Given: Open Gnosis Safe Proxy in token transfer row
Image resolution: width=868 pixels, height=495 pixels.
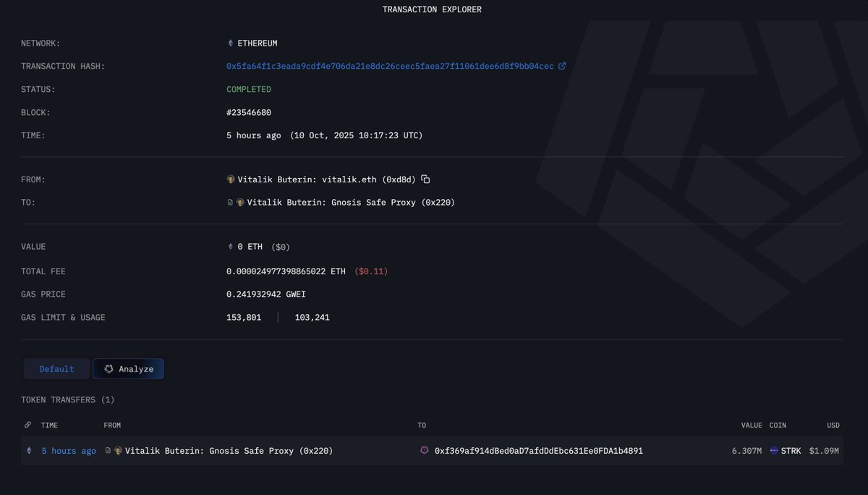Looking at the screenshot, I should click(x=229, y=451).
